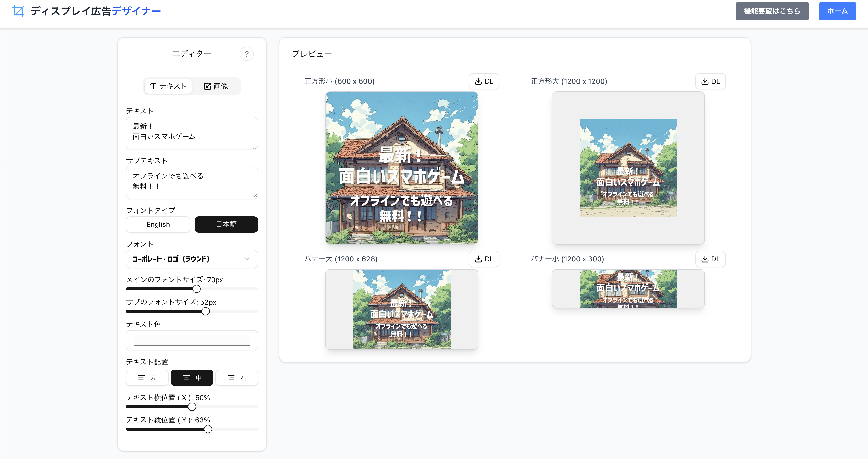
Task: Choose center text alignment (中)
Action: click(192, 378)
